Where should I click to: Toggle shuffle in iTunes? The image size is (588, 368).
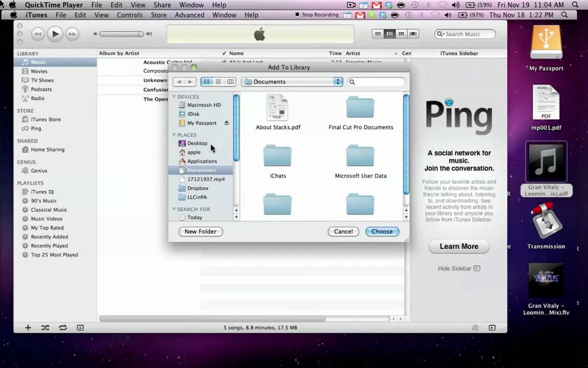(x=45, y=328)
